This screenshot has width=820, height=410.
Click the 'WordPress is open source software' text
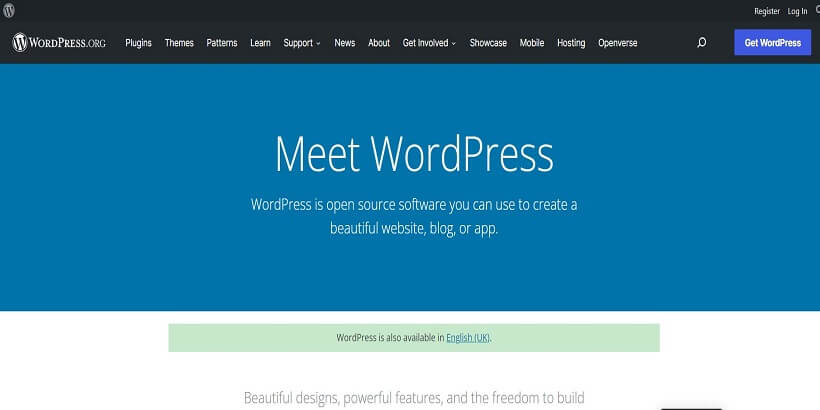[x=414, y=217]
